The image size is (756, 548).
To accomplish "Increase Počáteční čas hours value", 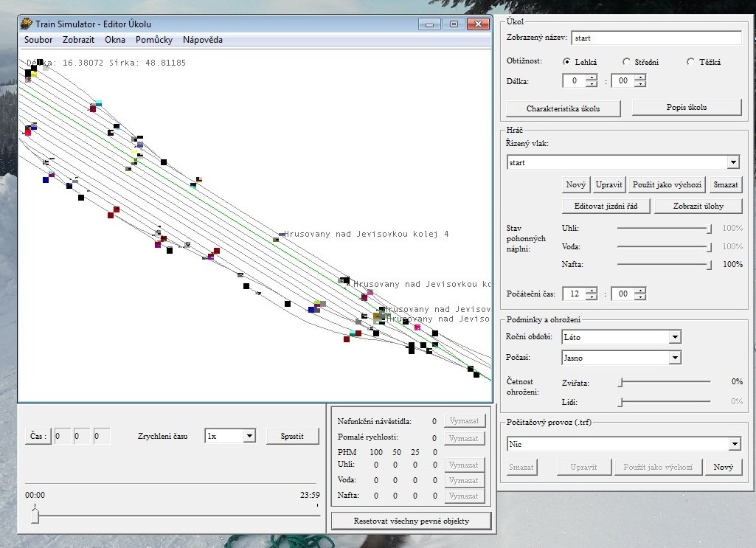I will (592, 290).
